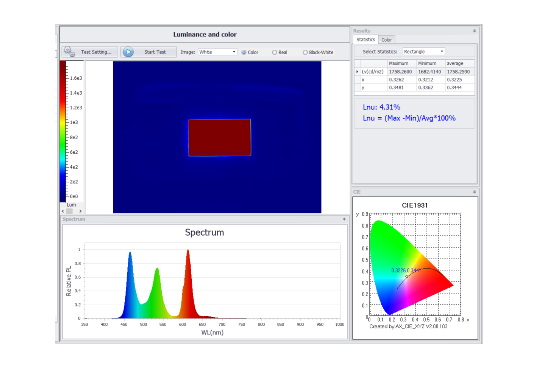Click the pin icon on the Spectrum panel
The image size is (540, 380).
tap(344, 219)
